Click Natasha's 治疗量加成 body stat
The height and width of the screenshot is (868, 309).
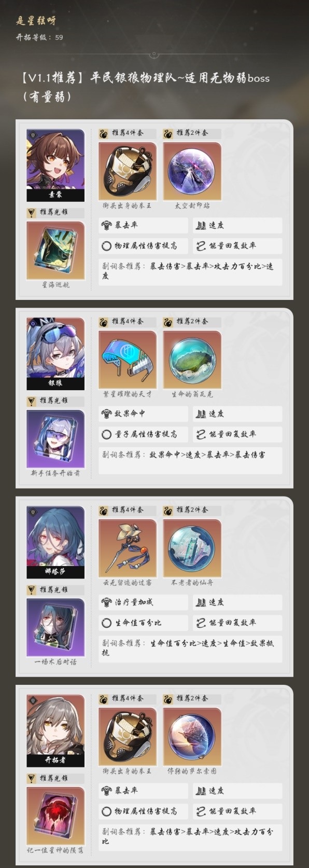pos(143,602)
